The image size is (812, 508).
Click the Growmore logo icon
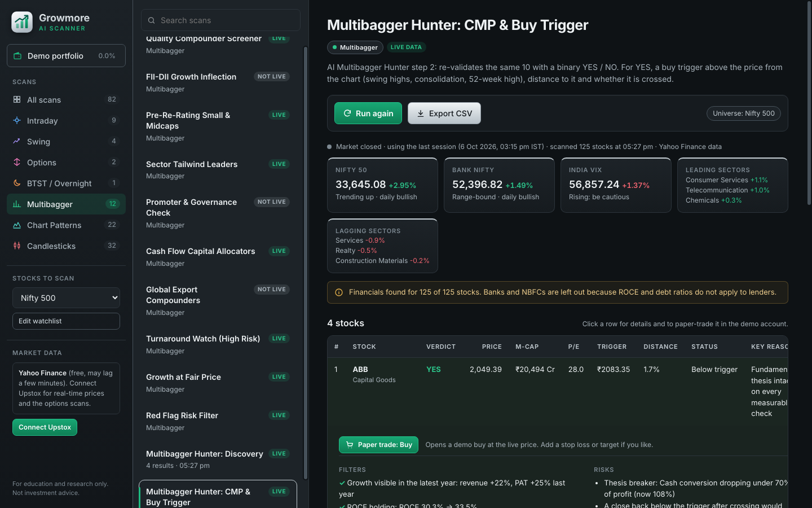pyautogui.click(x=22, y=22)
